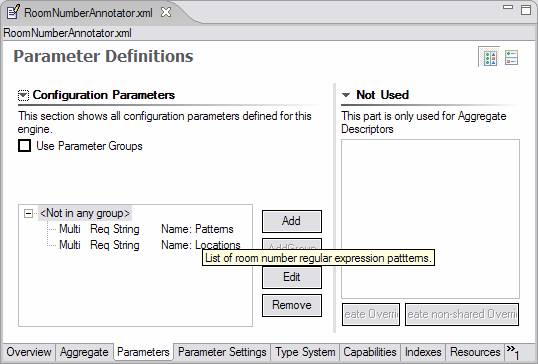Click the Create Override button
Screen dimensions: 538x364
pyautogui.click(x=371, y=314)
